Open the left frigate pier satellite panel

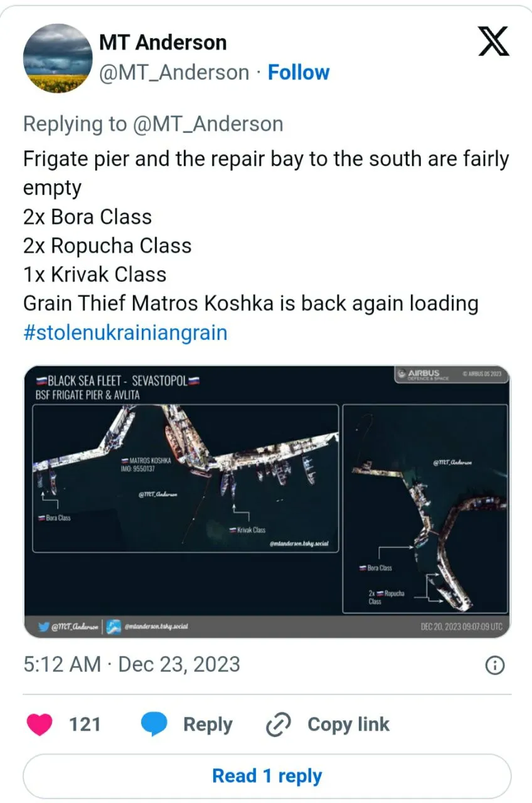(185, 478)
